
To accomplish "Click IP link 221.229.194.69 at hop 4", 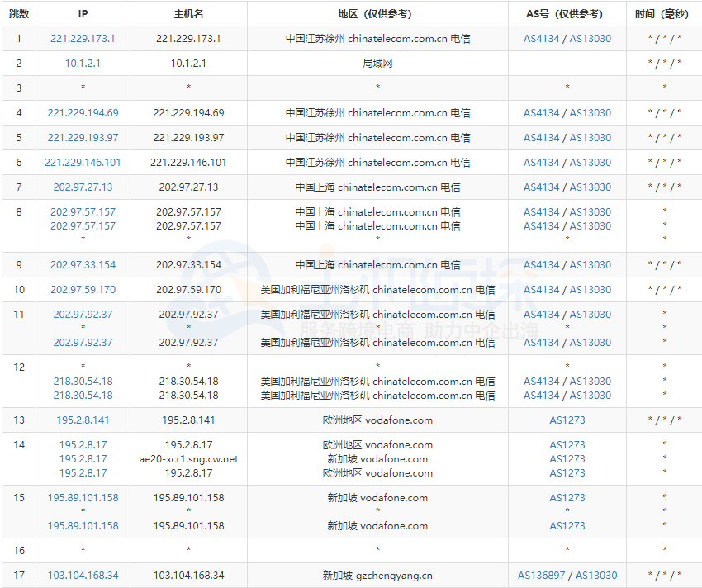I will 82,112.
